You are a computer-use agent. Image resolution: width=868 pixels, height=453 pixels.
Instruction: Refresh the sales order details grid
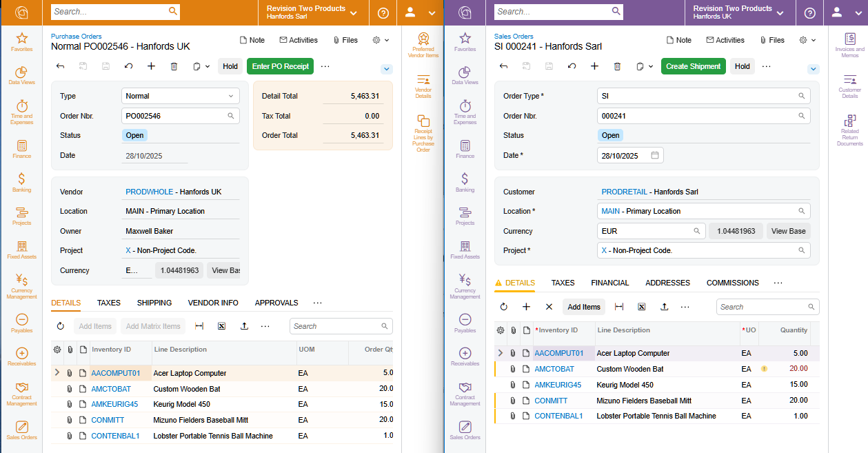pyautogui.click(x=503, y=306)
